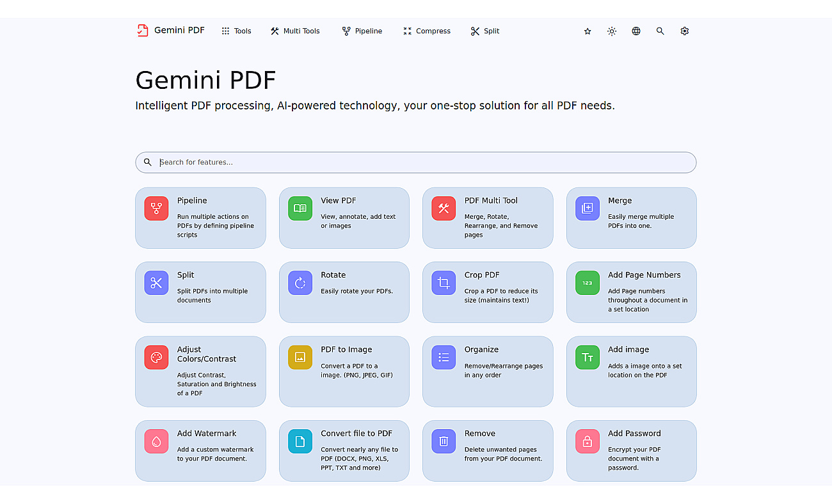Open the View PDF card title
The image size is (832, 504).
pyautogui.click(x=339, y=201)
